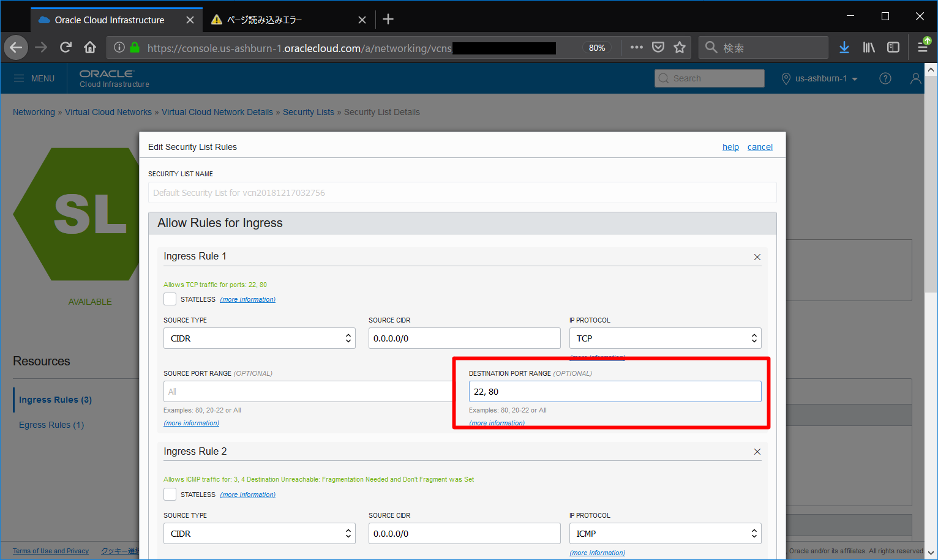
Task: Open the user profile icon
Action: (x=916, y=78)
